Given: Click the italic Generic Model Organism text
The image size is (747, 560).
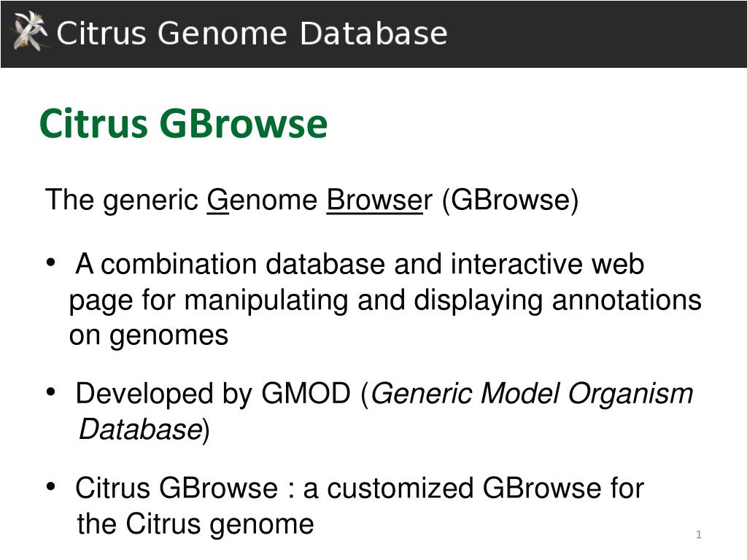Looking at the screenshot, I should [532, 394].
